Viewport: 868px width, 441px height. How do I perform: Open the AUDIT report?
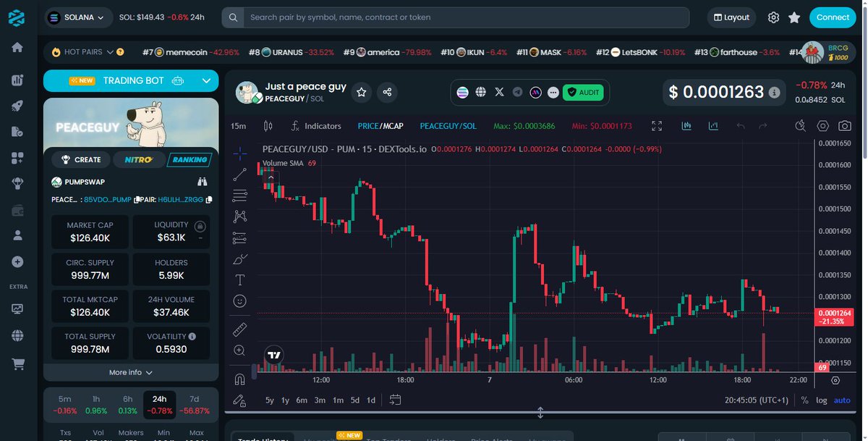coord(583,93)
